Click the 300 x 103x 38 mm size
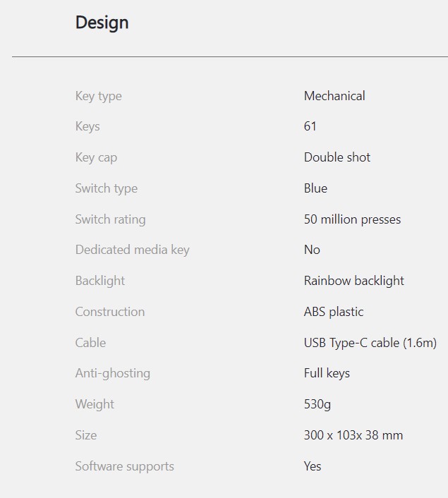The height and width of the screenshot is (498, 448). pyautogui.click(x=353, y=435)
